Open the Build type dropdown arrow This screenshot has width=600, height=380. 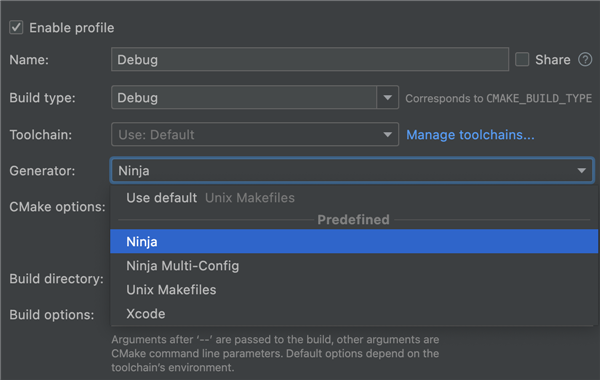tap(387, 98)
